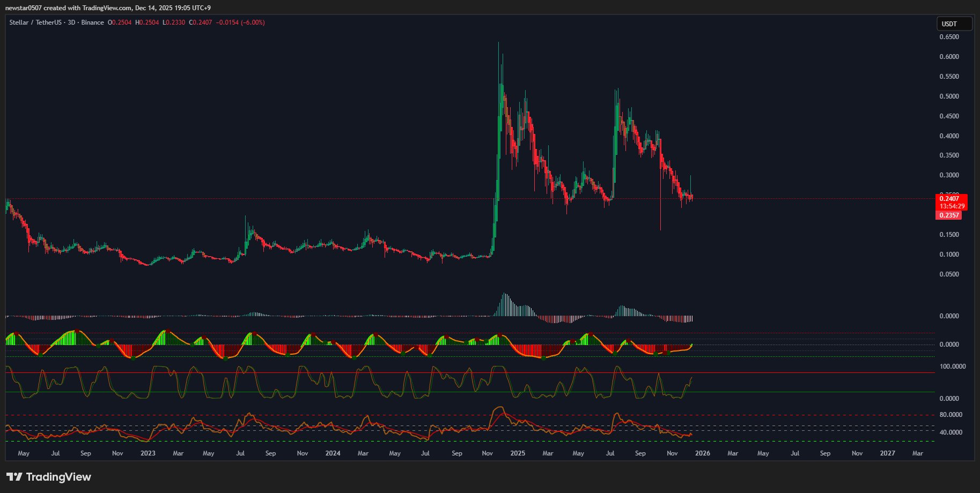Viewport: 980px width, 493px height.
Task: Click the 0.1000 price axis label
Action: 949,255
